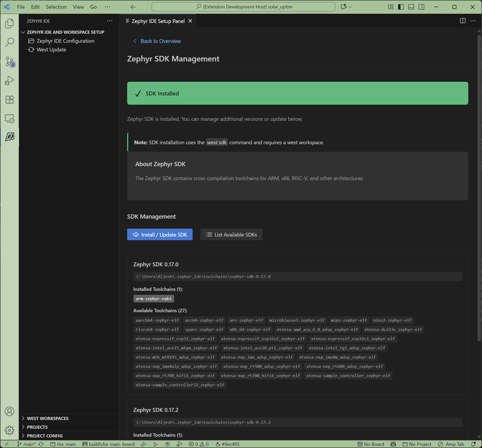Click the #9ec495 color status item
This screenshot has height=448, width=482.
(x=227, y=444)
